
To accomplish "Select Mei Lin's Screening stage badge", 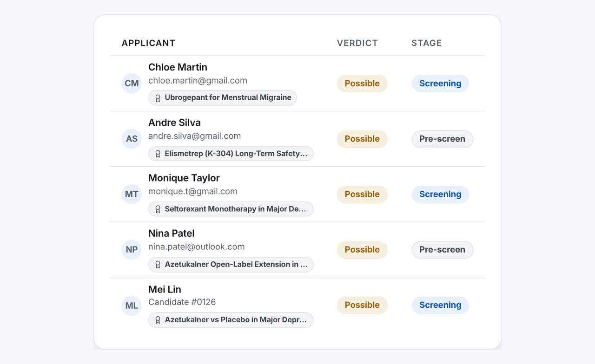I will coord(440,305).
